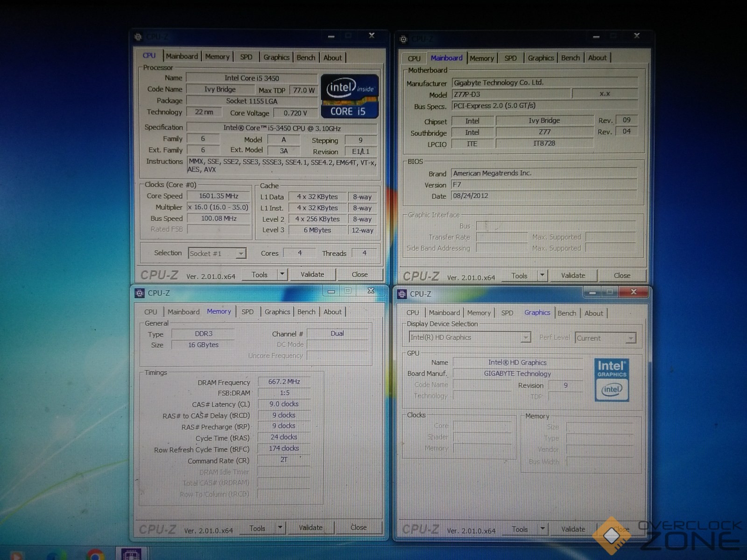Switch to Memory tab in CPU window

point(217,57)
